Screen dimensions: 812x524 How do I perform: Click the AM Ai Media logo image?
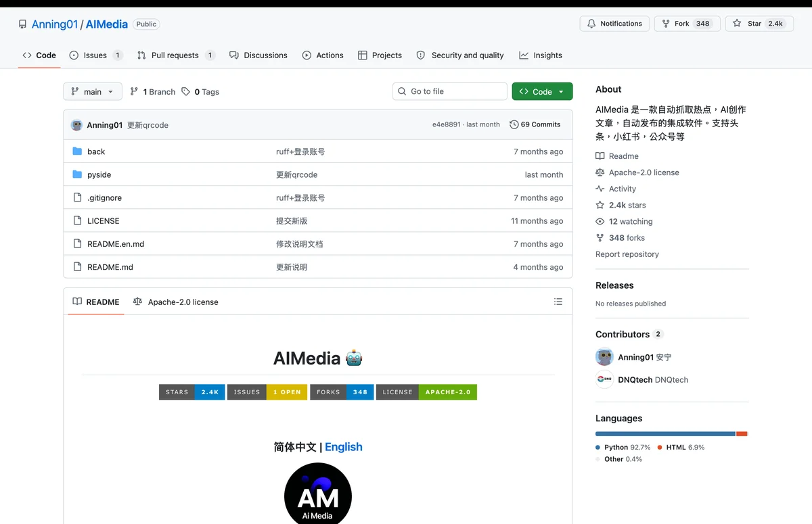pos(318,494)
